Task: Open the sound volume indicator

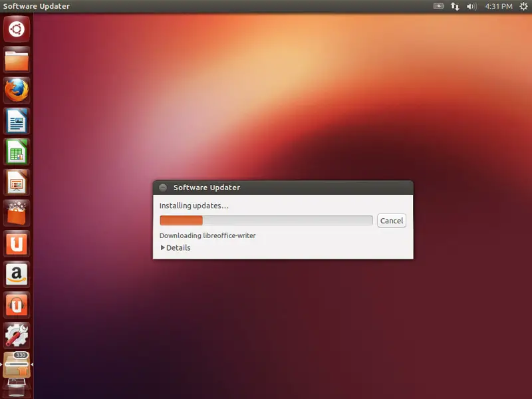Action: point(471,6)
